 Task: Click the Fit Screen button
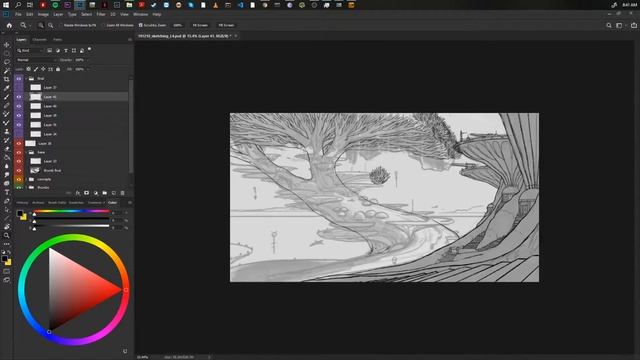point(200,25)
